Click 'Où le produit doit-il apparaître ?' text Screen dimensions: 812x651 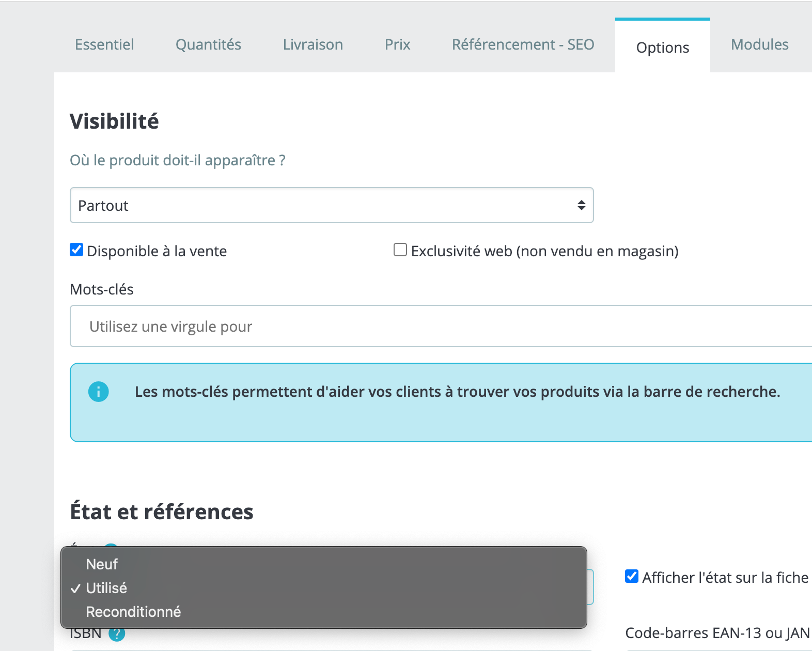178,160
